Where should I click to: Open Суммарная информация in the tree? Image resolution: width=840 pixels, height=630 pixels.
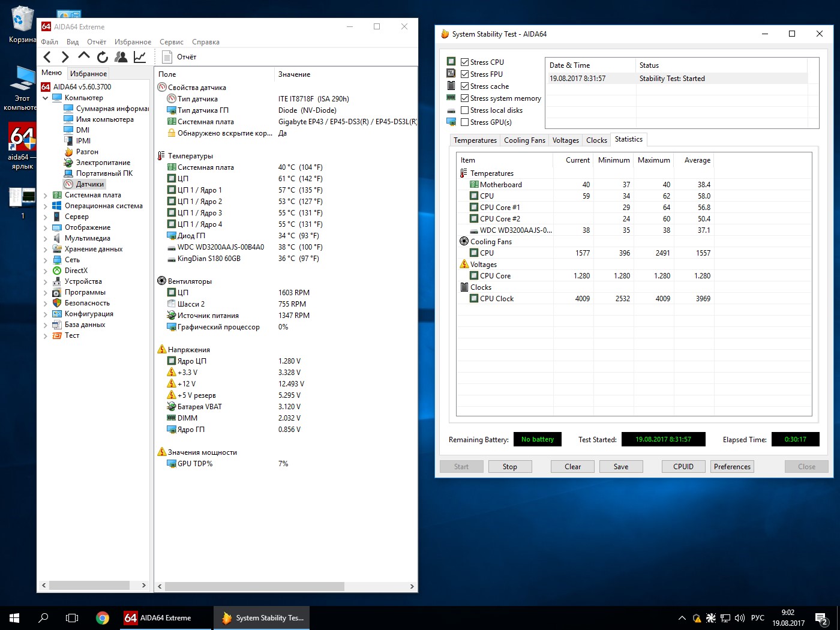[x=106, y=109]
